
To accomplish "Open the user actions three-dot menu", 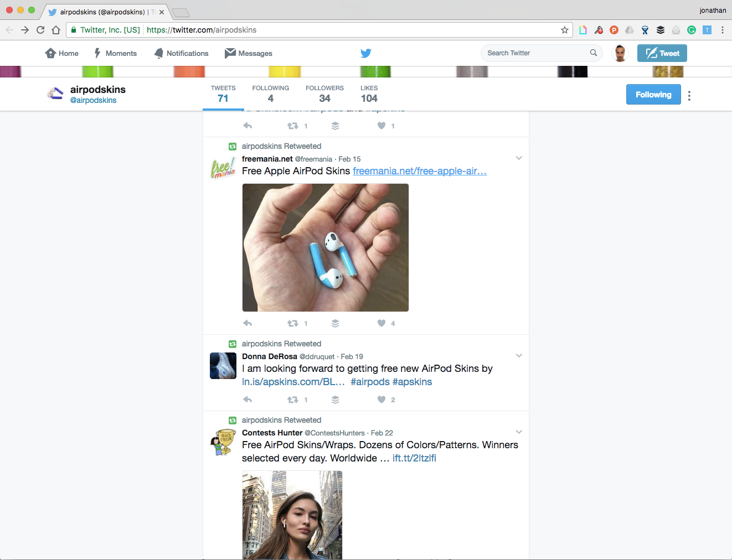I will pyautogui.click(x=689, y=96).
